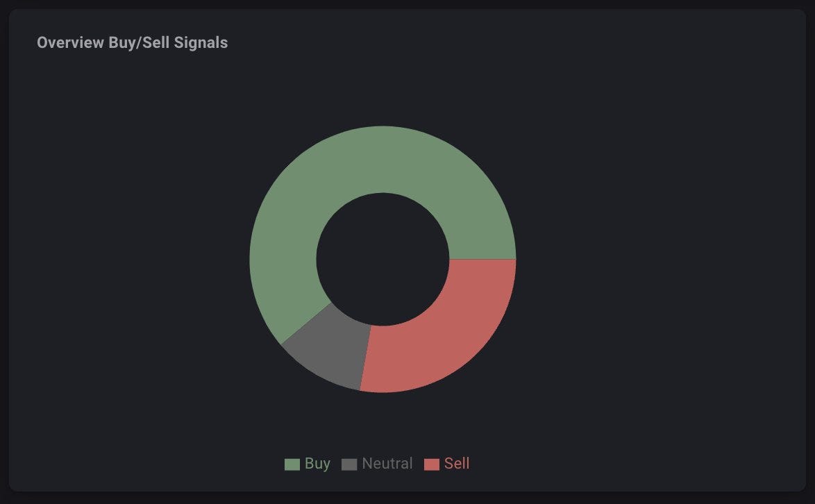Viewport: 815px width, 504px height.
Task: Click the word "Neutral" in the legend
Action: 387,464
